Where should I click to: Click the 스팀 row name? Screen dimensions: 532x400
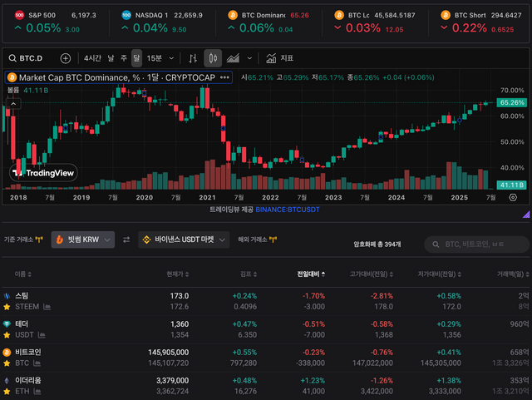22,296
